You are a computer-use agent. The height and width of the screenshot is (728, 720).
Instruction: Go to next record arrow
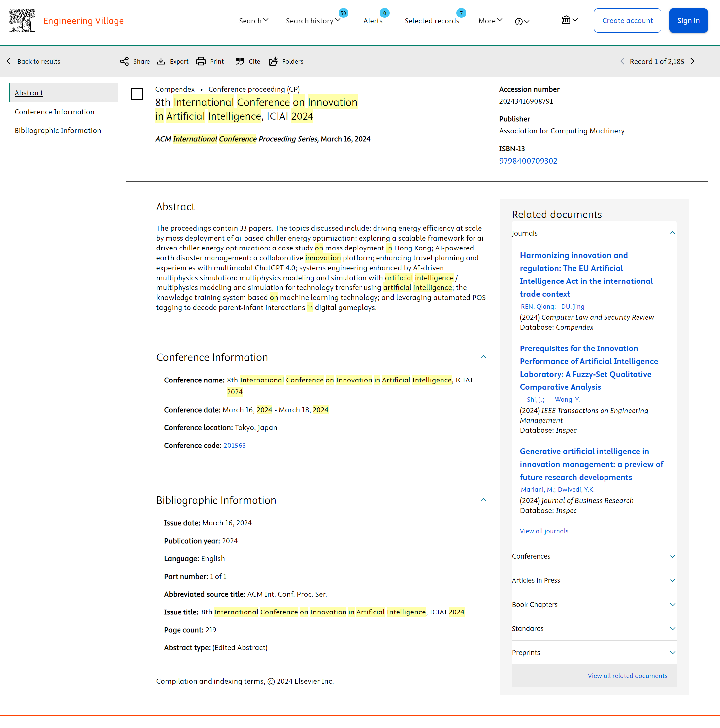click(x=692, y=61)
